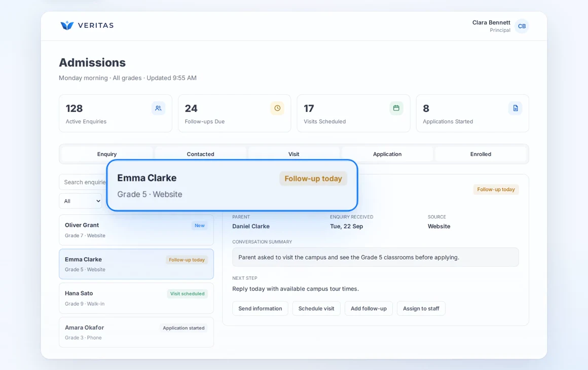Click the "128" Active Enquiries count
588x370 pixels.
pyautogui.click(x=74, y=108)
